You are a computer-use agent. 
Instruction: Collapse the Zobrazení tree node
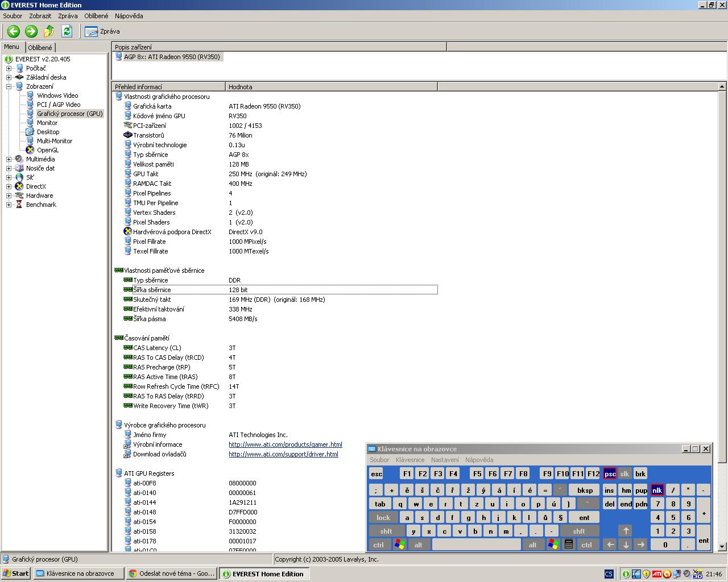tap(9, 86)
